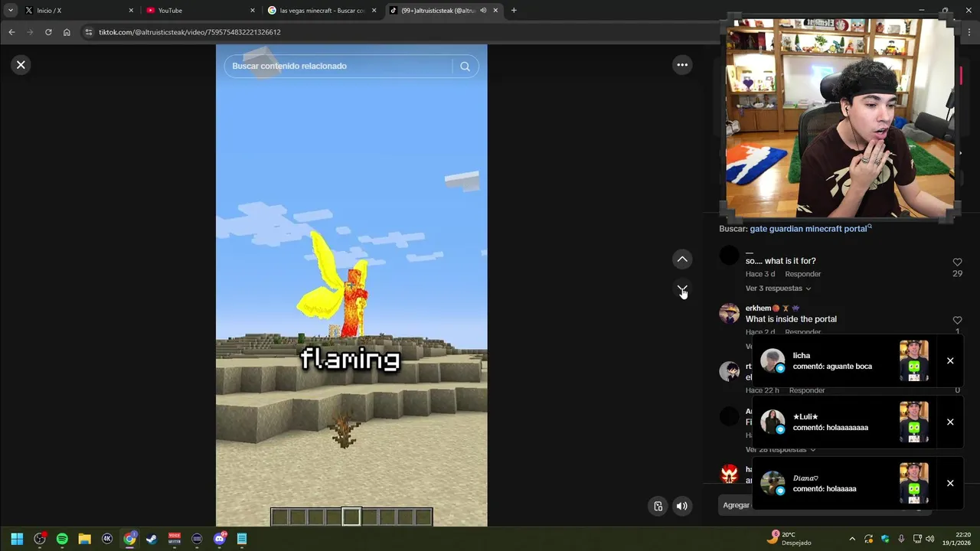Click 'Responder' under the 'Hace 22 h' comment

pyautogui.click(x=807, y=390)
